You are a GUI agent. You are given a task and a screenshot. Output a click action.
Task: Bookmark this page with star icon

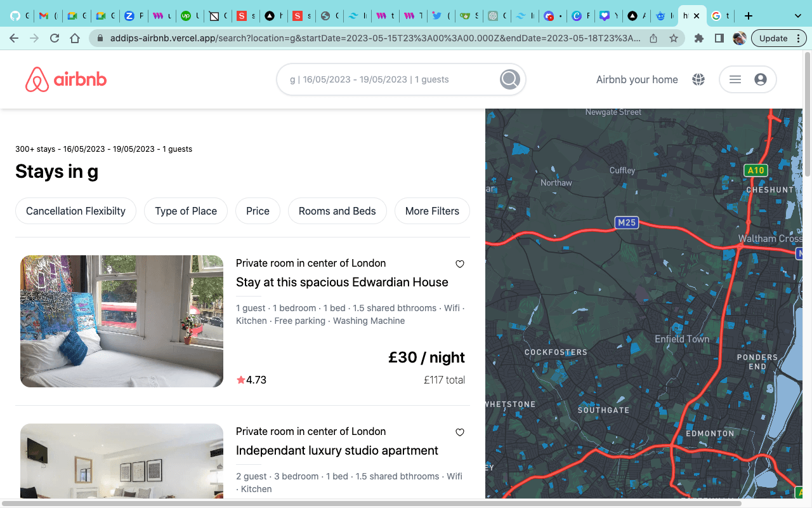coord(674,38)
